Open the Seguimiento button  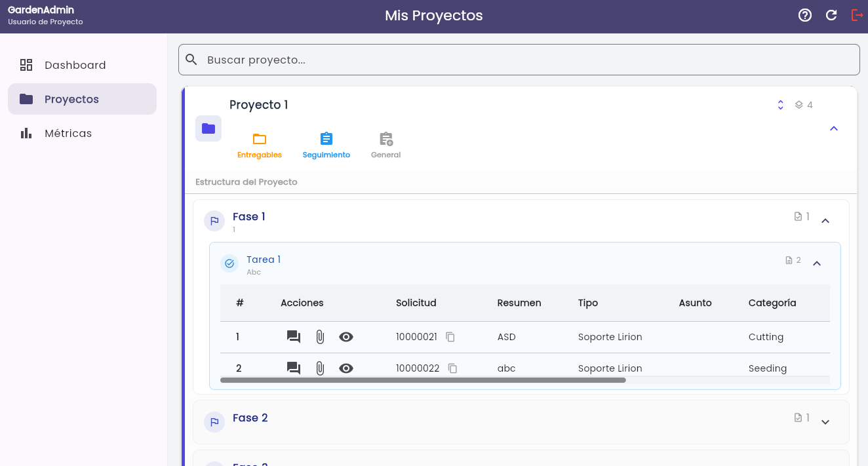click(326, 146)
